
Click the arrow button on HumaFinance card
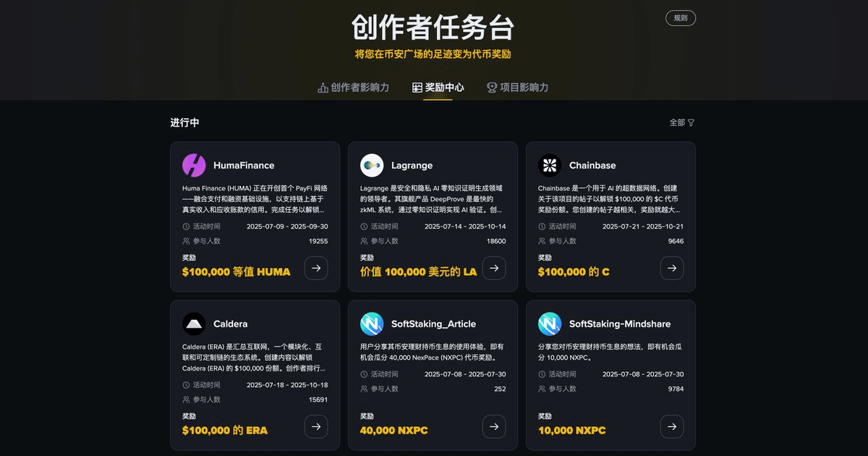316,268
